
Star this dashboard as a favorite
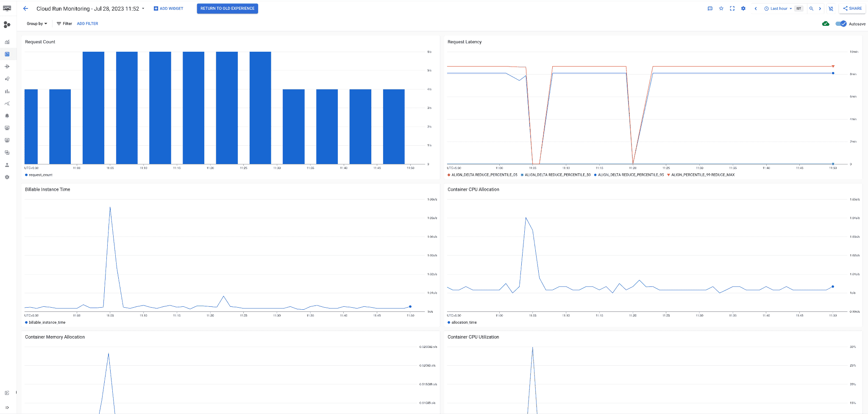tap(721, 8)
